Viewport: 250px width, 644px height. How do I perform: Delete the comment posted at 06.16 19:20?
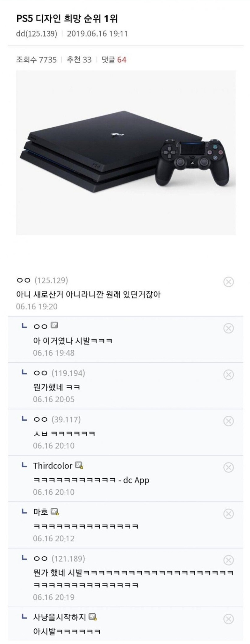point(228,282)
